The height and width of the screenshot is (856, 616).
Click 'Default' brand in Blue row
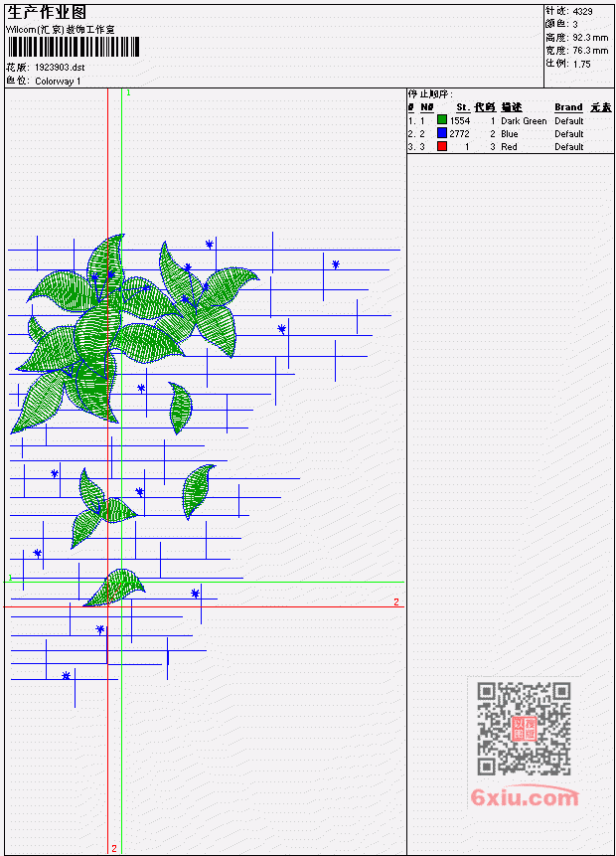click(x=569, y=134)
